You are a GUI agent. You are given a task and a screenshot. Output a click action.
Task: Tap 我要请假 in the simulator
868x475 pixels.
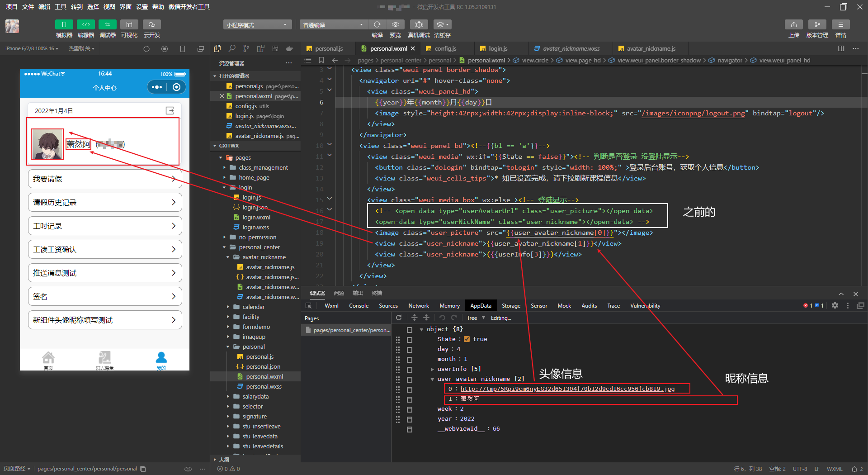[x=105, y=179]
